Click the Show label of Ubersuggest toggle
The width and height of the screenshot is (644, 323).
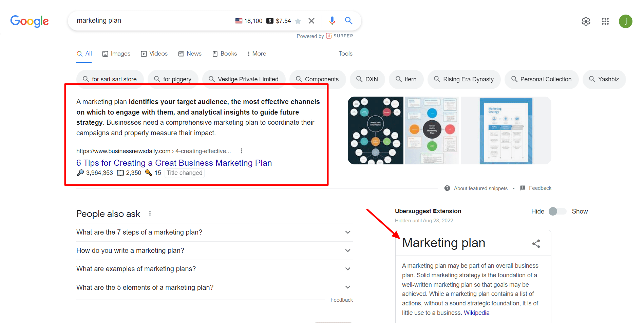pos(580,211)
